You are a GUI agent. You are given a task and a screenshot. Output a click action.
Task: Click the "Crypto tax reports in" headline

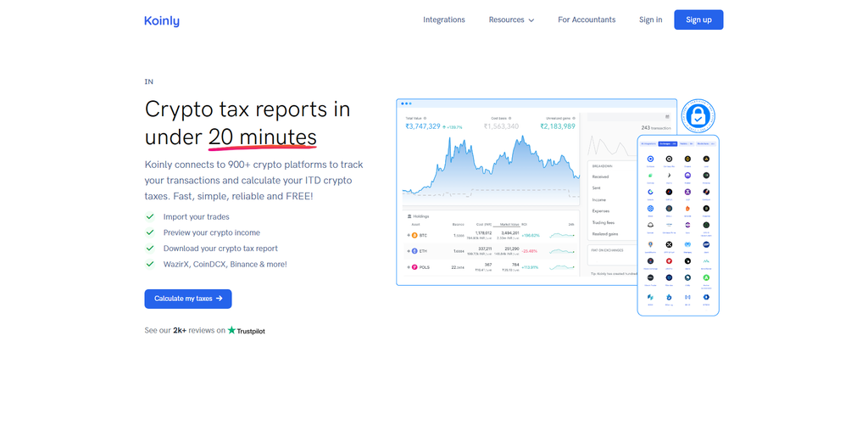(x=248, y=109)
